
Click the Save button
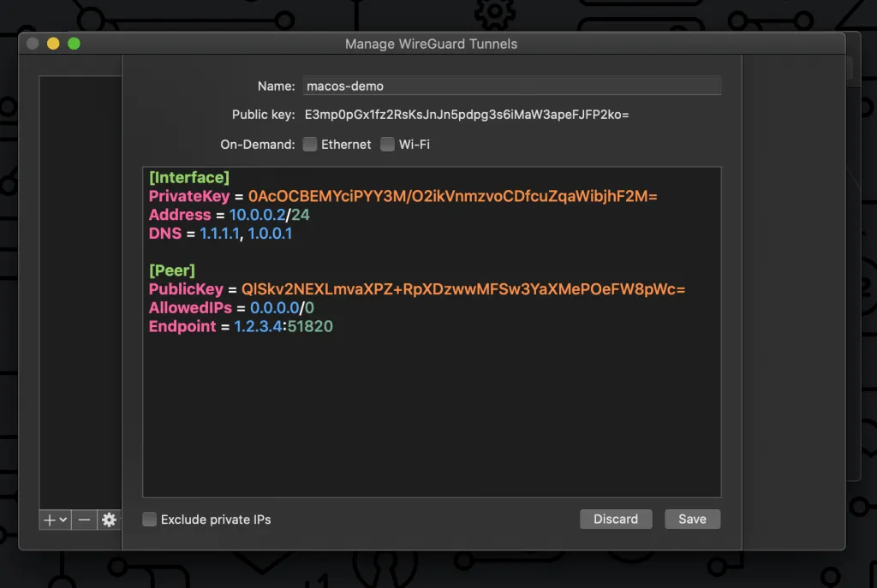(692, 520)
